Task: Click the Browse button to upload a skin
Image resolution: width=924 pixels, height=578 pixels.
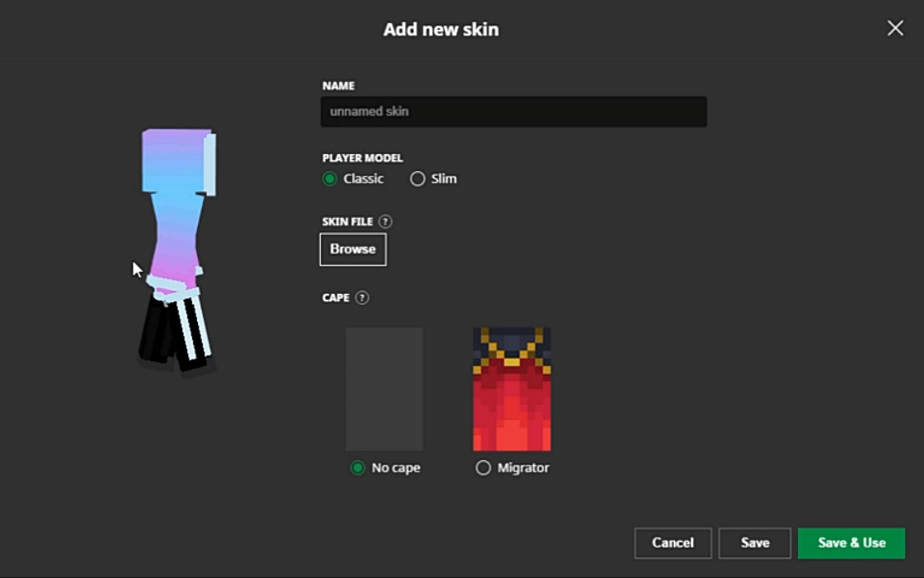Action: click(x=352, y=249)
